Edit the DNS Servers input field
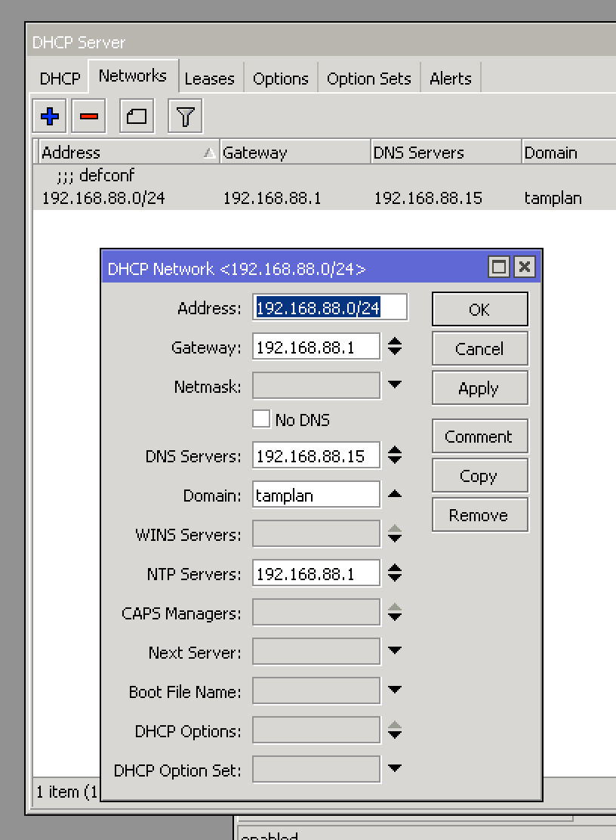The image size is (616, 840). [316, 456]
